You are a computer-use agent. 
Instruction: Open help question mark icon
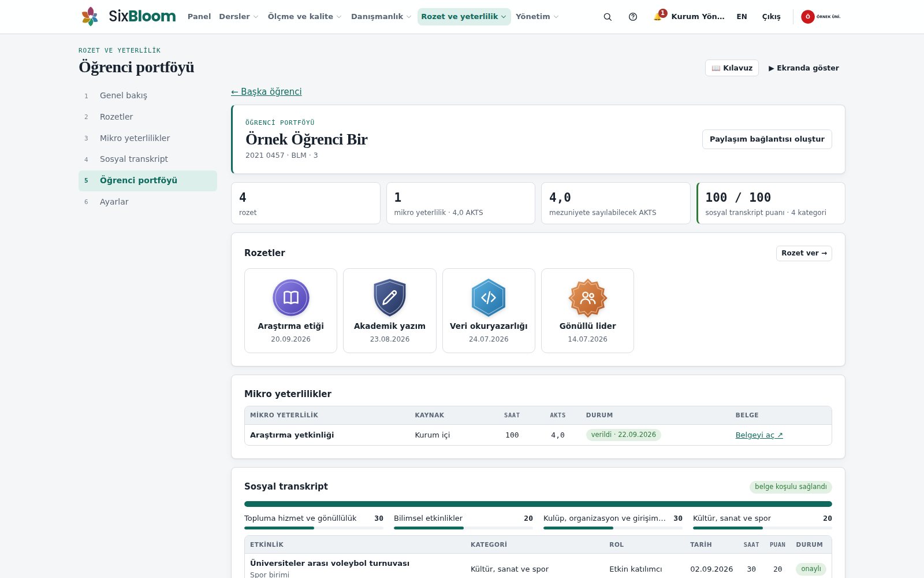click(x=633, y=17)
